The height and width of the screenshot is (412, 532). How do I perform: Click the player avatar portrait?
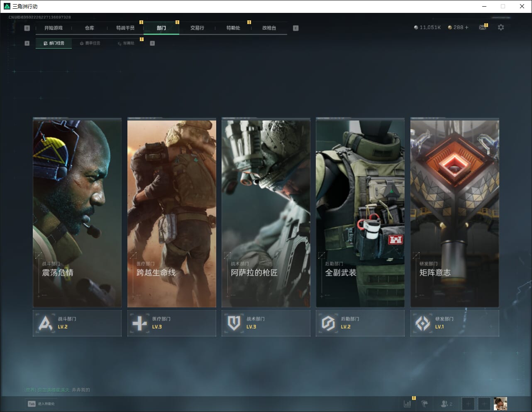[500, 404]
